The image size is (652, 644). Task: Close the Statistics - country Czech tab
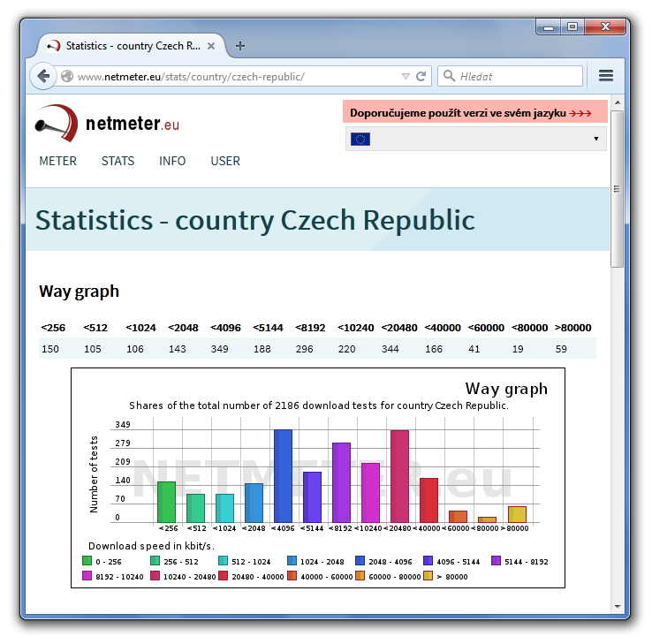tap(211, 46)
